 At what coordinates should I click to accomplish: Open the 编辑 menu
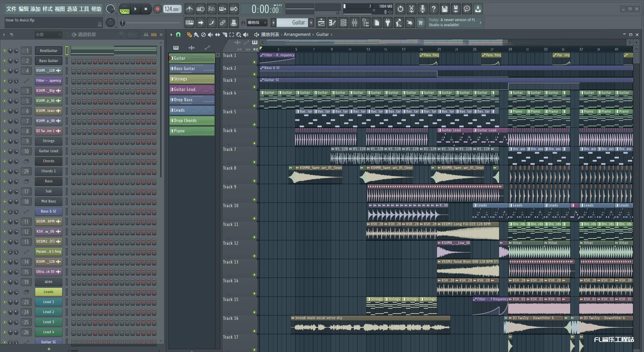click(x=23, y=9)
